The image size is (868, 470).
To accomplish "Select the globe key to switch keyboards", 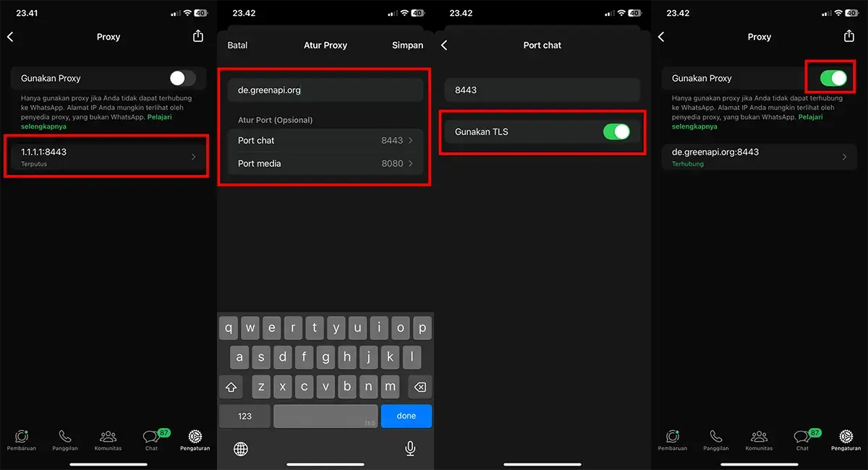I will (240, 448).
